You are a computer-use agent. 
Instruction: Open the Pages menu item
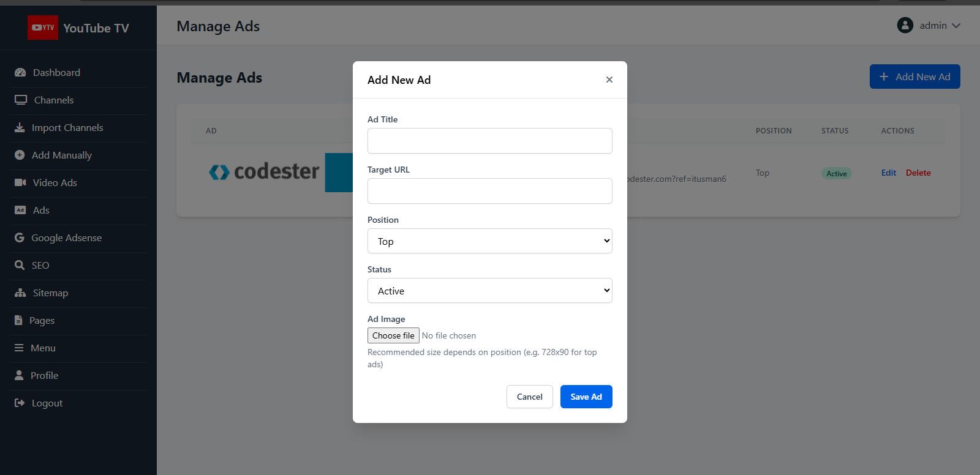coord(42,320)
